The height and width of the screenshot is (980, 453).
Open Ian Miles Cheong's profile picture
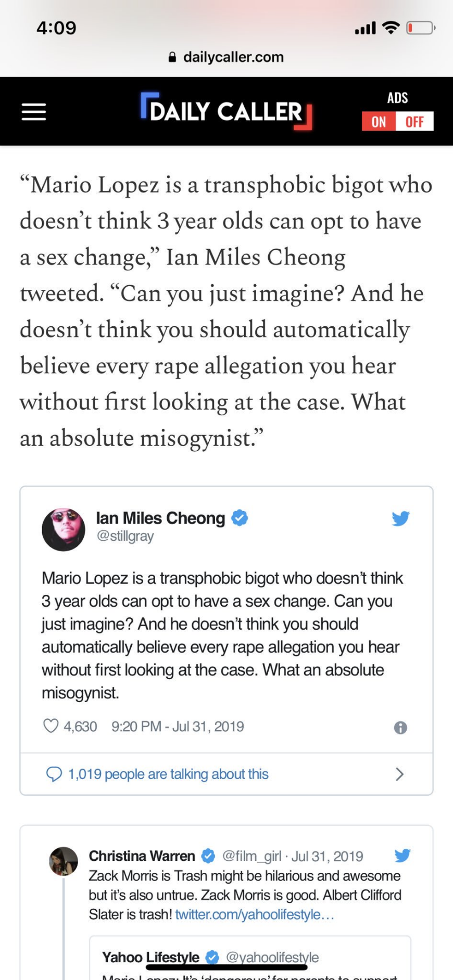click(64, 529)
